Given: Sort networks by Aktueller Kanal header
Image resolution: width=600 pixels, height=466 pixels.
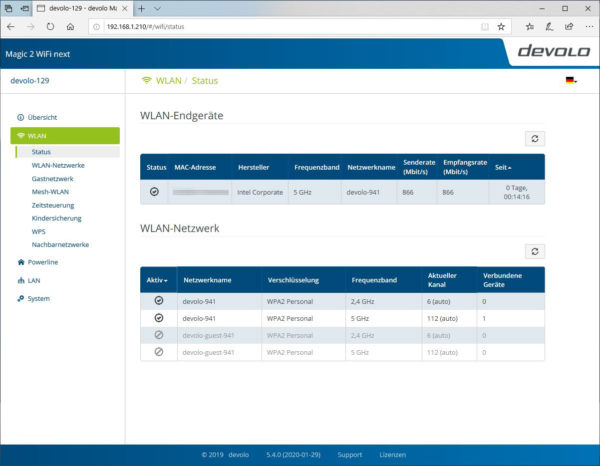Looking at the screenshot, I should (442, 280).
